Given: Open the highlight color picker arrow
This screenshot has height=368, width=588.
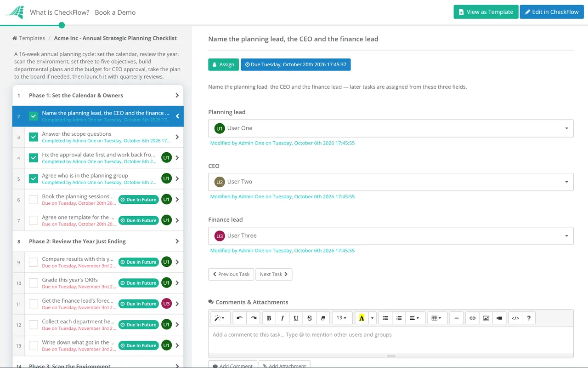Looking at the screenshot, I should click(x=373, y=318).
